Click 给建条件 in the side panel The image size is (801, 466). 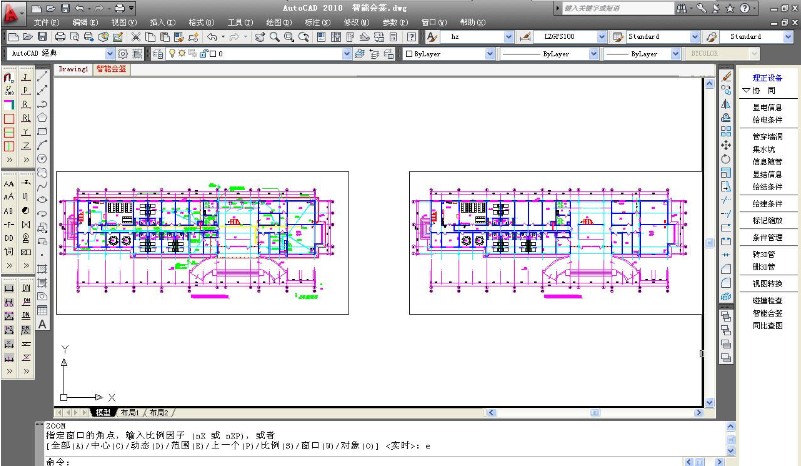point(767,203)
